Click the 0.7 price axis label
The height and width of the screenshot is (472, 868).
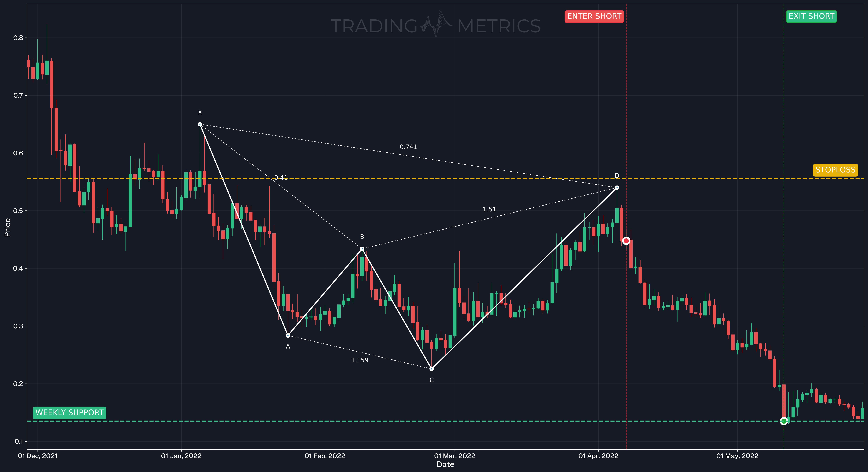(18, 95)
